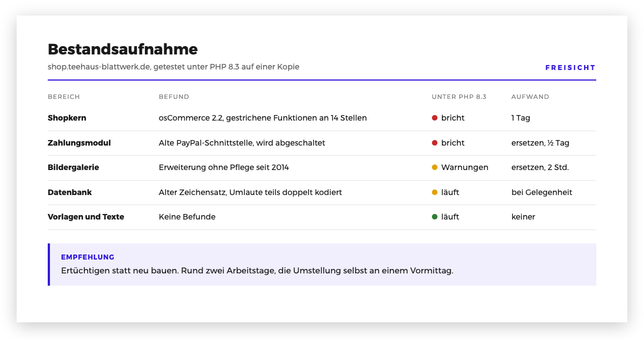Select the Zahlungsmodul row label
644x339 pixels.
click(79, 143)
